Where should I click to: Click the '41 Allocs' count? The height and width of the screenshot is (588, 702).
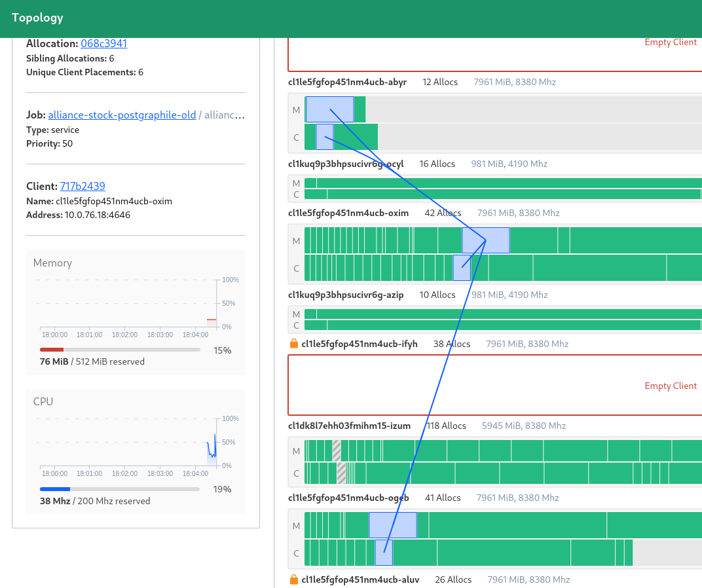coord(443,498)
